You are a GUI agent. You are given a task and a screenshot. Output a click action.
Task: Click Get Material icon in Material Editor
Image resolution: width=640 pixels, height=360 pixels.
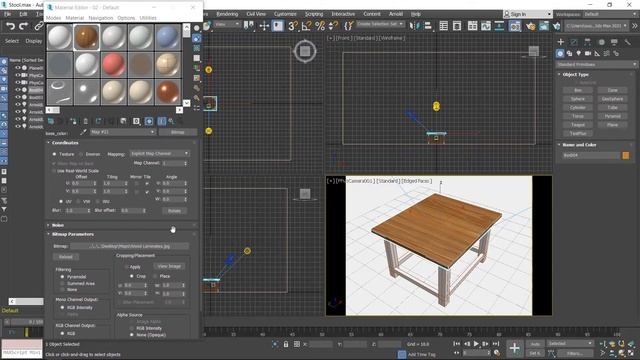tap(51, 121)
